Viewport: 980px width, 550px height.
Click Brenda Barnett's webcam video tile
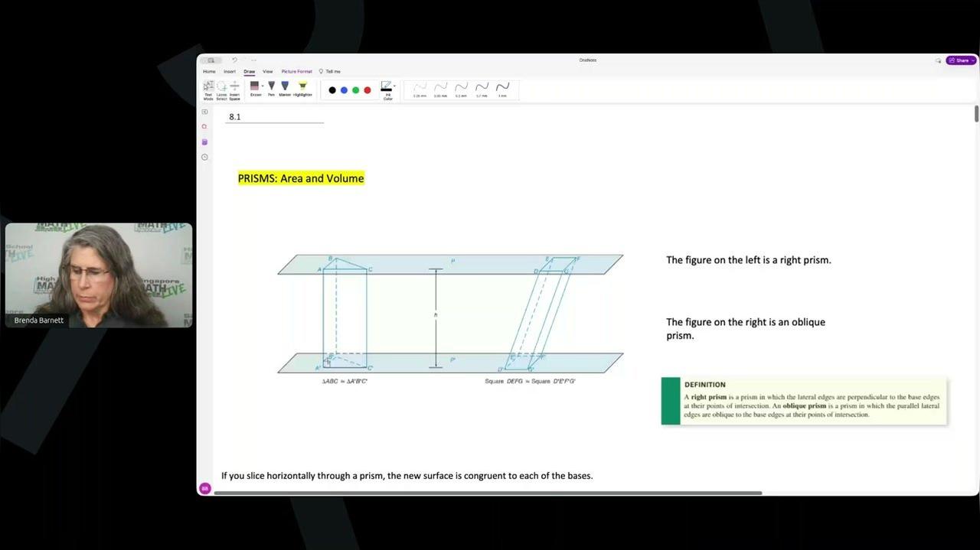coord(99,275)
